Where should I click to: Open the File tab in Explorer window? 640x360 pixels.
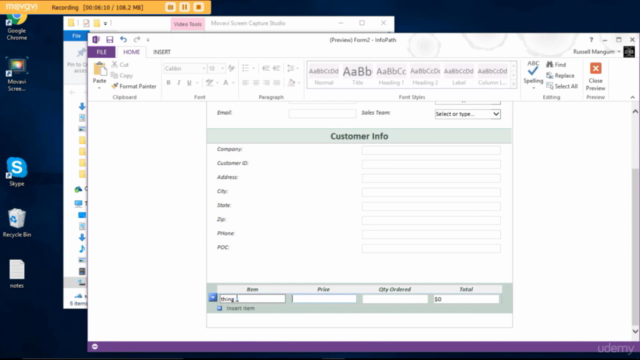click(76, 36)
